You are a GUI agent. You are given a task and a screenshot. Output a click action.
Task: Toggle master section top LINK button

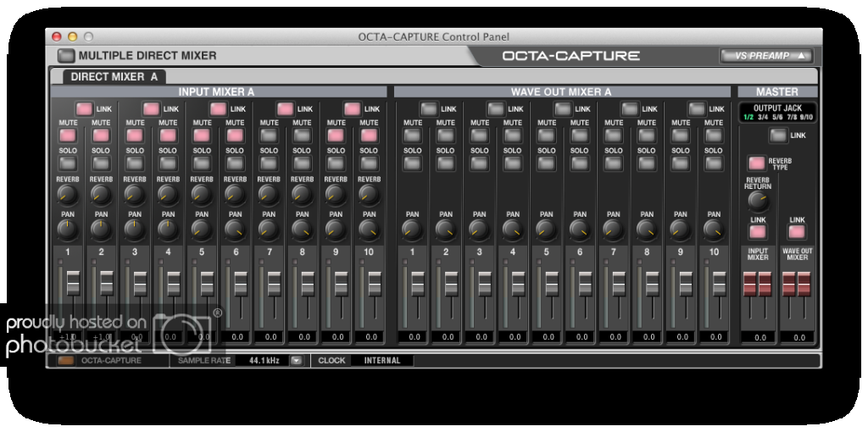pos(780,136)
